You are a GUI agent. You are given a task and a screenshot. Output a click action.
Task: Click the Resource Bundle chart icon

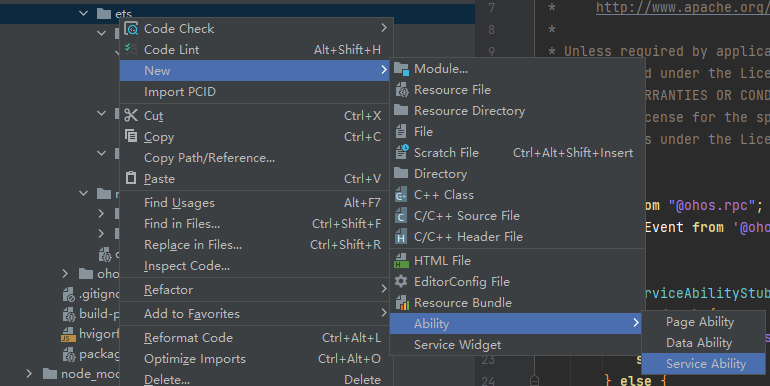[402, 303]
